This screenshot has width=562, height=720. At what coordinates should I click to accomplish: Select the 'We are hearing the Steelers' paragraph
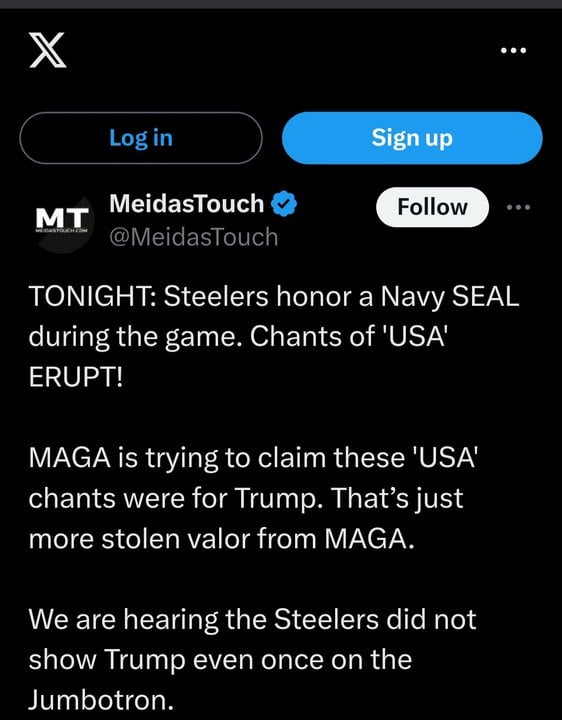click(x=252, y=660)
